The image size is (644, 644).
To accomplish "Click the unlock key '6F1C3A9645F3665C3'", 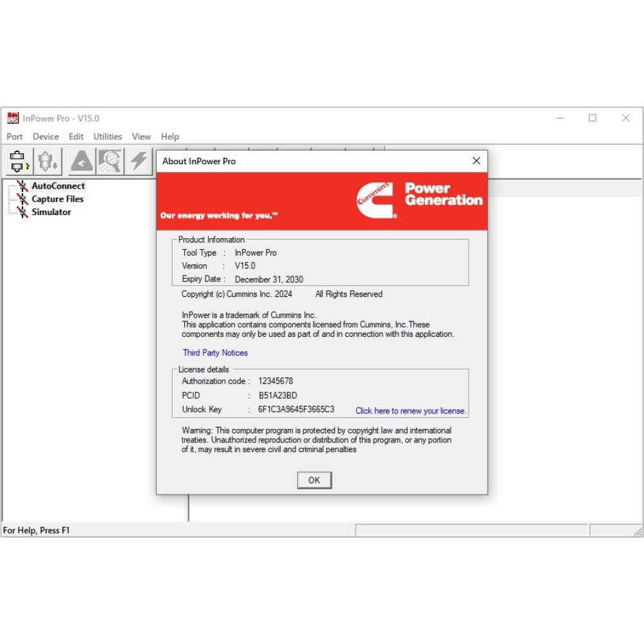I will [296, 410].
